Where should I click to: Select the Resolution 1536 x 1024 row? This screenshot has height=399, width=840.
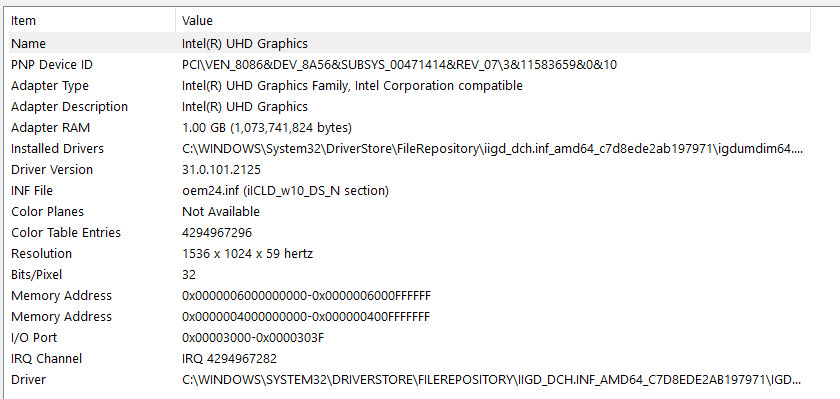coord(410,253)
